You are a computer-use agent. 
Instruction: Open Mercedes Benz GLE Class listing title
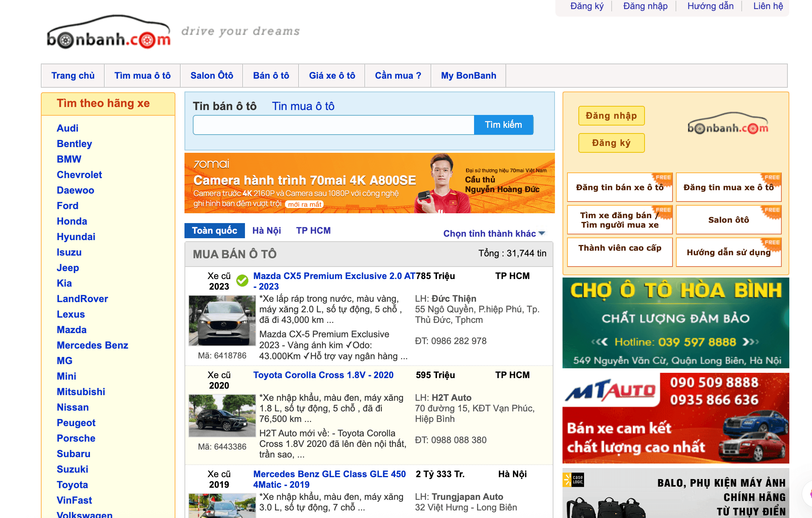click(x=329, y=479)
